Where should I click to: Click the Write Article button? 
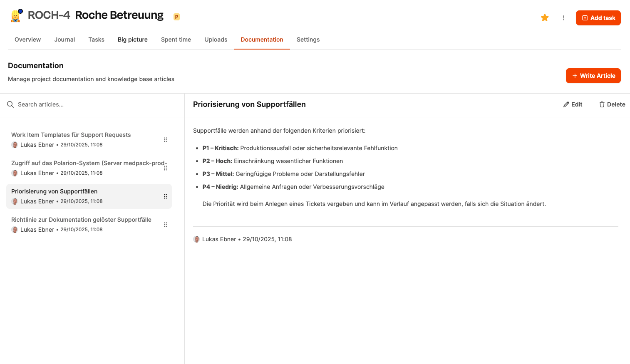click(593, 76)
